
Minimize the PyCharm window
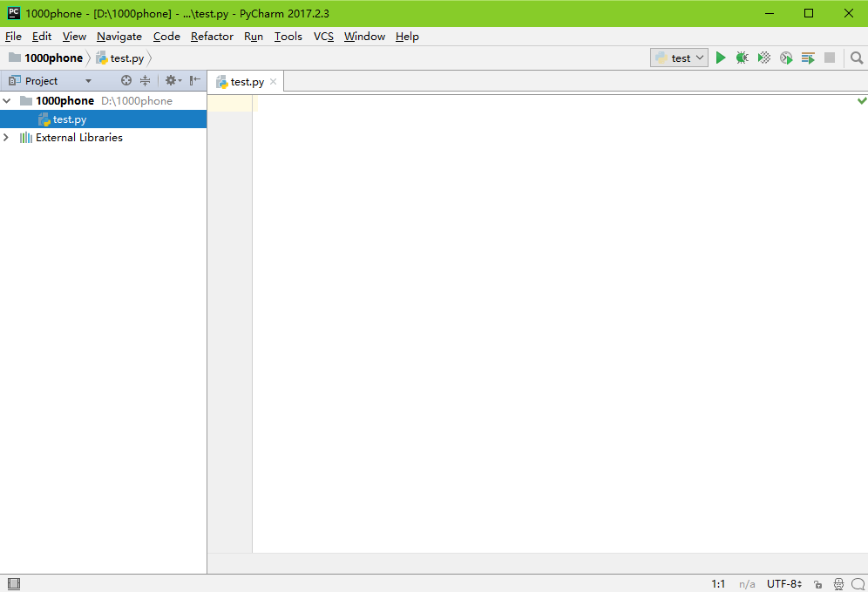[770, 13]
